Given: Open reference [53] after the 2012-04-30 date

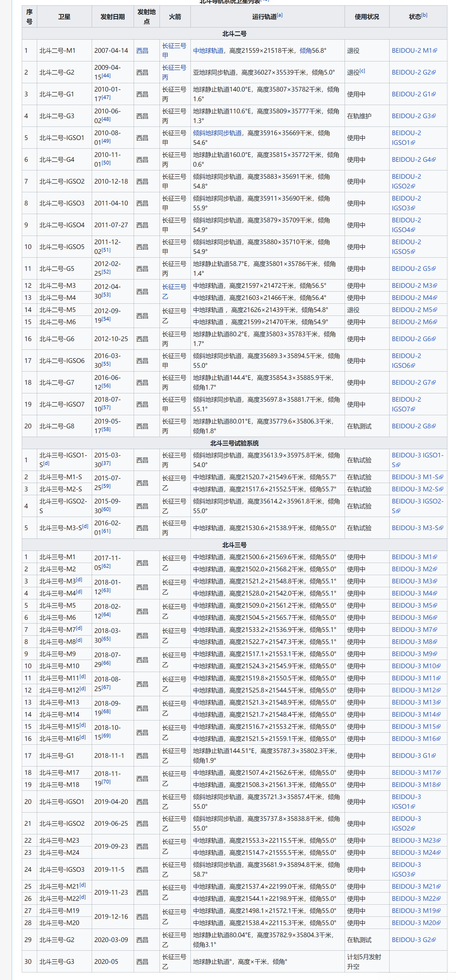Looking at the screenshot, I should [x=106, y=295].
